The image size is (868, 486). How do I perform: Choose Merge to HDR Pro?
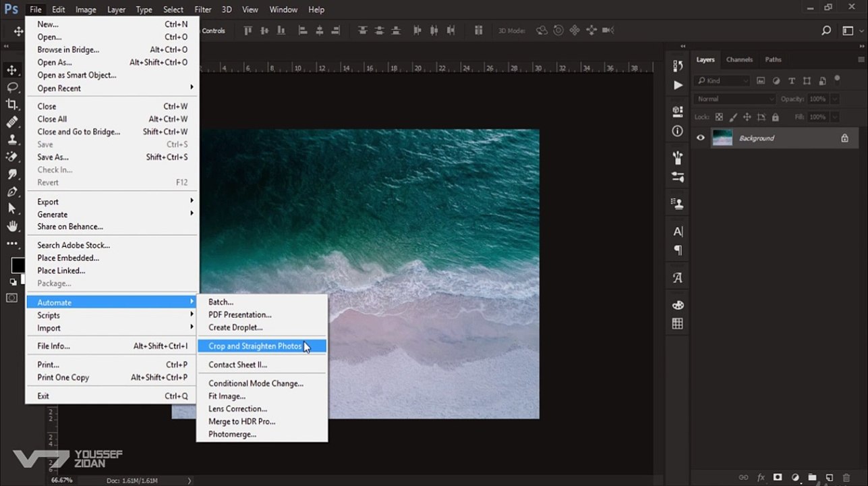(262, 421)
